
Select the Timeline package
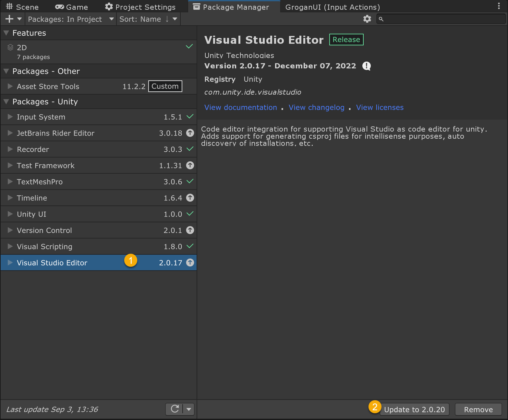point(99,198)
